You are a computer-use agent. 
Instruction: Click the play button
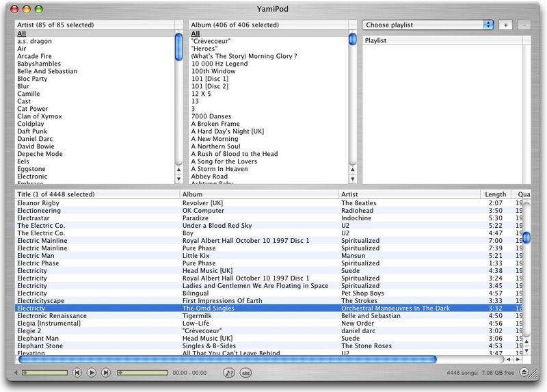coord(92,373)
